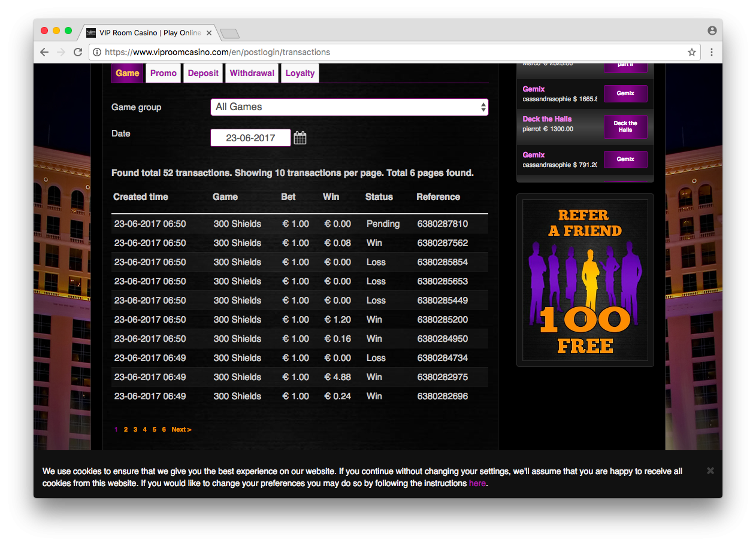Select reference 6380285200
This screenshot has width=756, height=546.
(443, 320)
